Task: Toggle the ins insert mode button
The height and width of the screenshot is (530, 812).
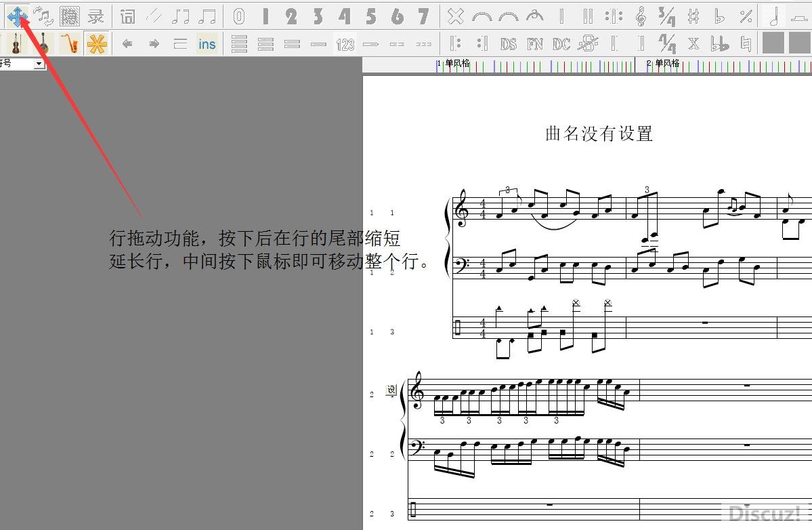Action: (207, 44)
